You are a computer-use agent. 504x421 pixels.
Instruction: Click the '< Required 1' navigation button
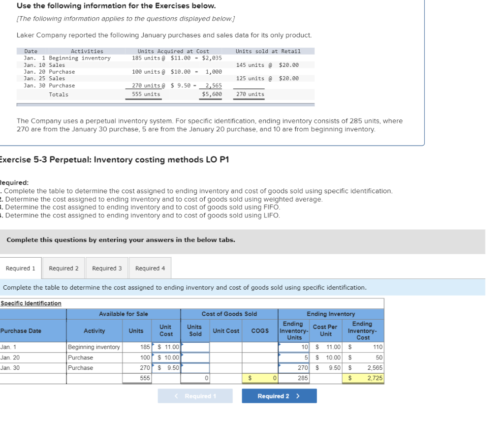(195, 395)
